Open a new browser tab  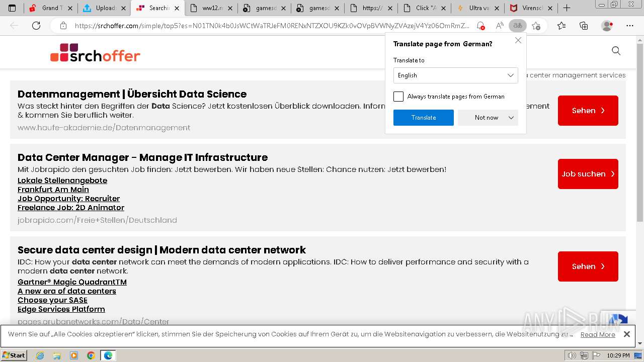click(x=567, y=8)
